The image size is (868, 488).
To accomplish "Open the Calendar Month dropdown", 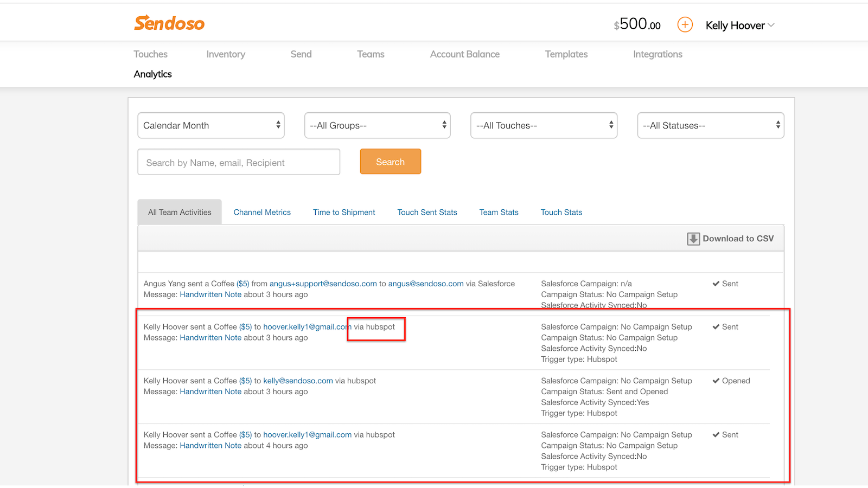I will pyautogui.click(x=211, y=125).
